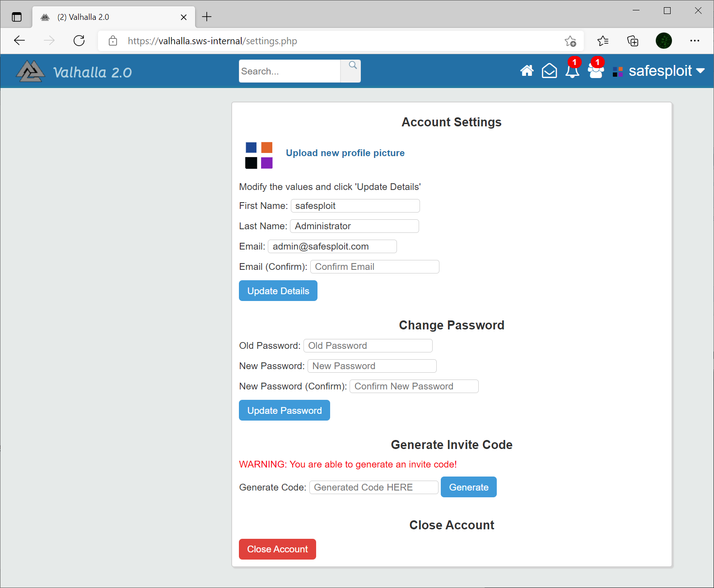
Task: Focus the Last Name field
Action: point(355,226)
